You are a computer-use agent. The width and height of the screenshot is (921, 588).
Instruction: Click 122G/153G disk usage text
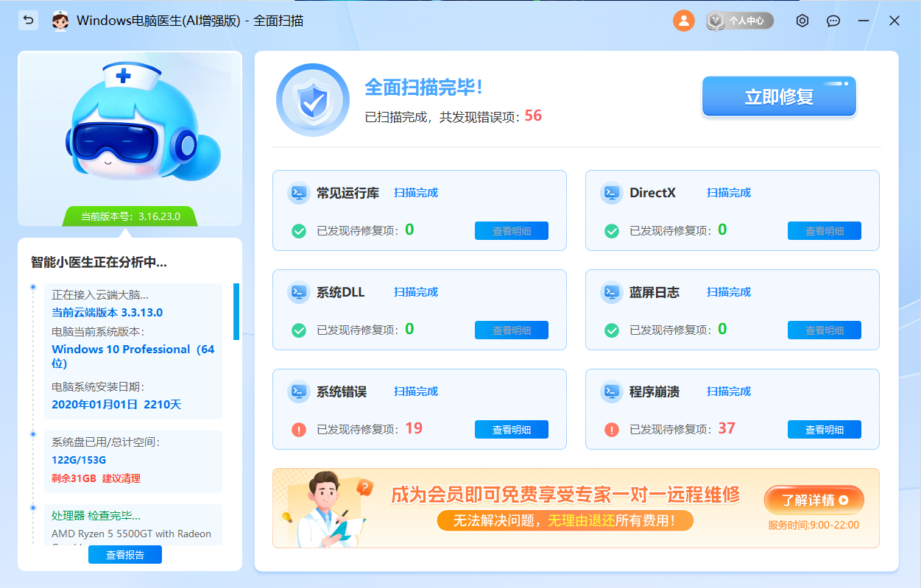79,460
